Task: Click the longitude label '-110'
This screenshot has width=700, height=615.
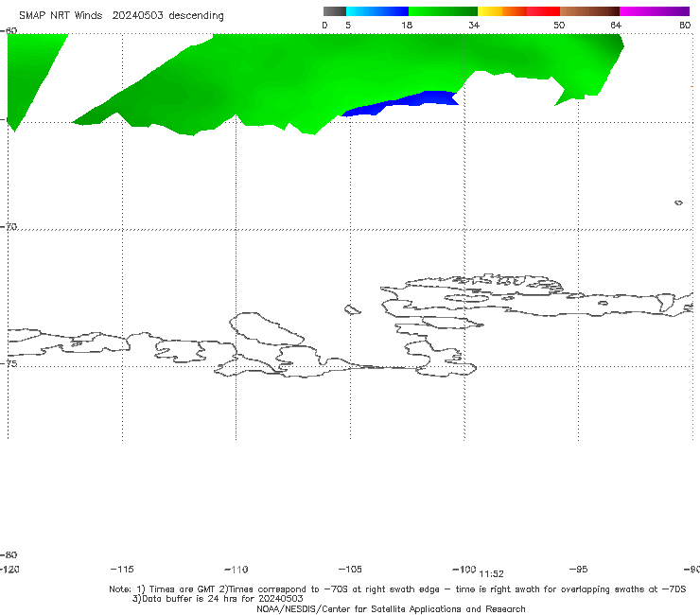Action: pyautogui.click(x=236, y=570)
